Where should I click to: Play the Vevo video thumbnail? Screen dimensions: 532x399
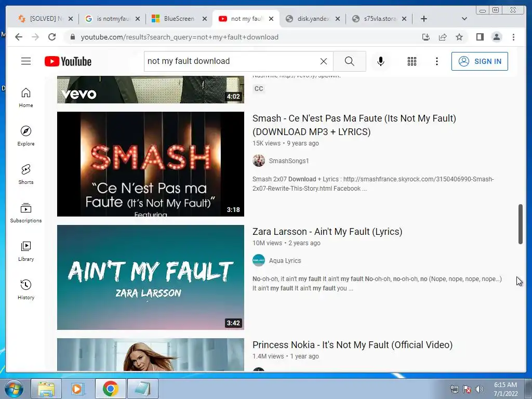pyautogui.click(x=151, y=89)
